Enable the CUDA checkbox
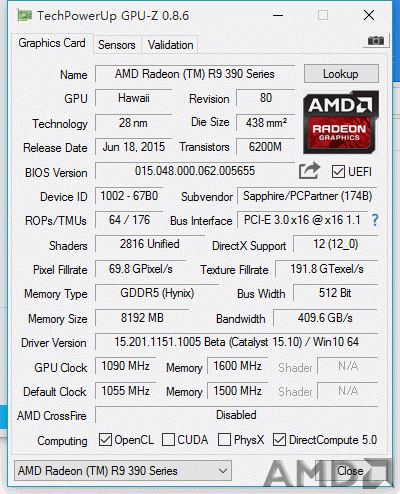This screenshot has height=494, width=400. (x=168, y=440)
